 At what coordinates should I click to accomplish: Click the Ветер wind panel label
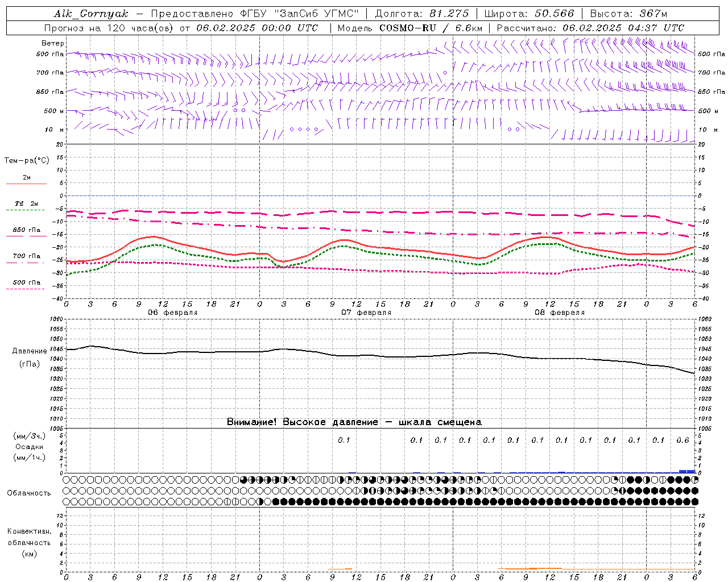[x=53, y=43]
